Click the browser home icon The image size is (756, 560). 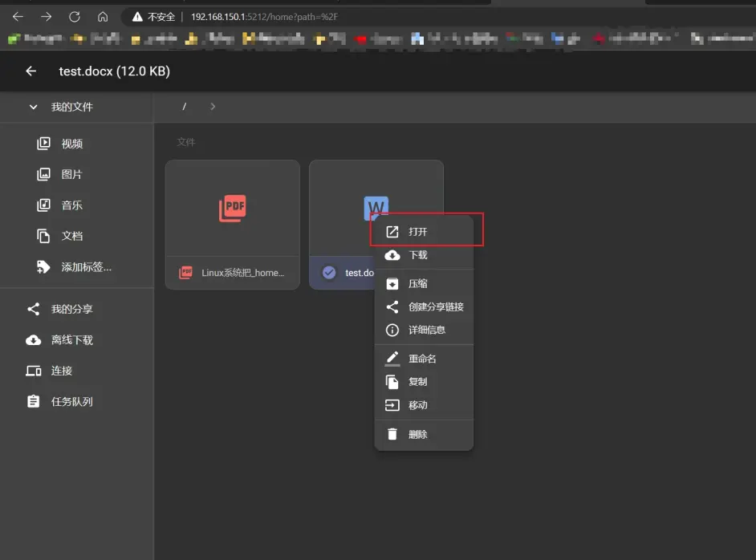(102, 16)
